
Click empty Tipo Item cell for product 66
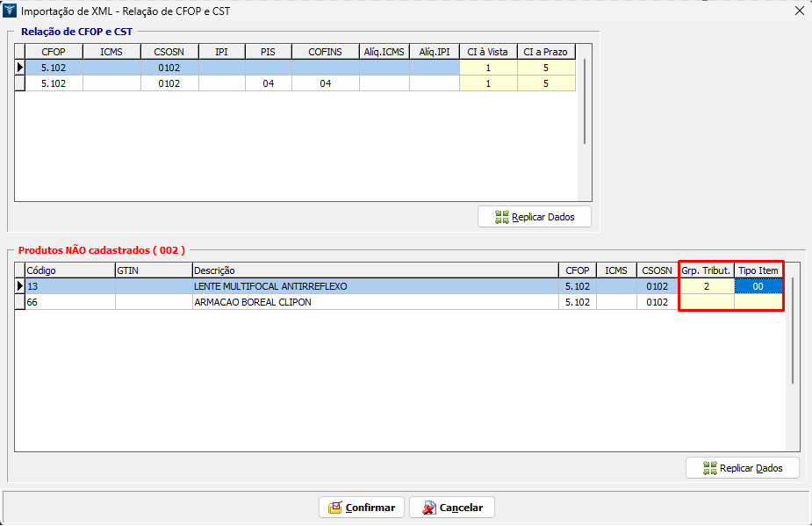758,302
